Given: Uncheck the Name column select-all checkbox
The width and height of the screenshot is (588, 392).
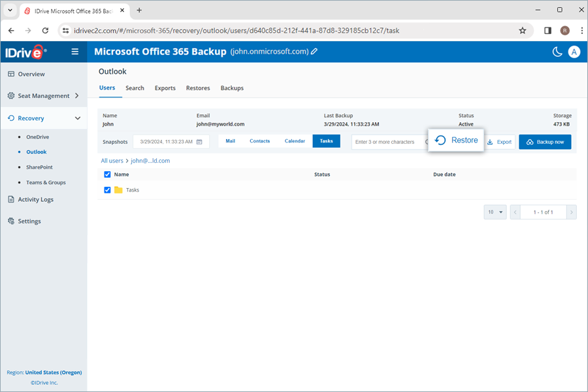Looking at the screenshot, I should point(108,174).
